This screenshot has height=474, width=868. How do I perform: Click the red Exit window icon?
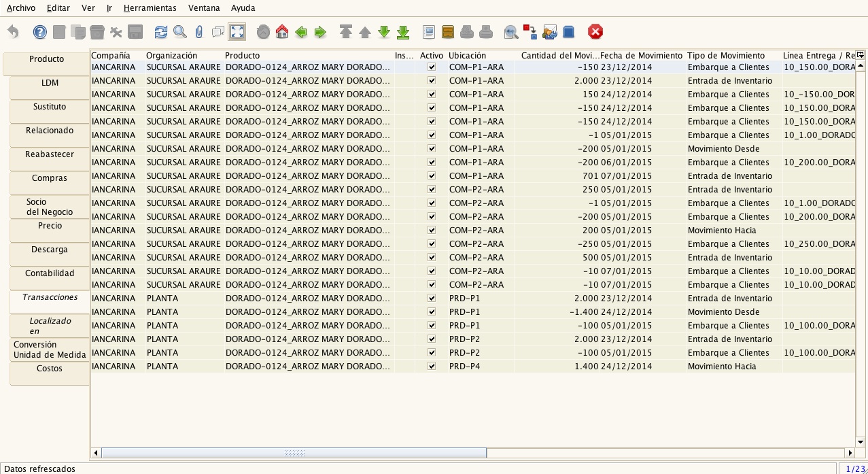(595, 32)
